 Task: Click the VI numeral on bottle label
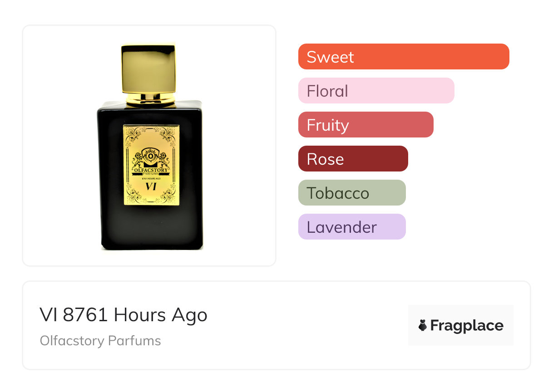(151, 187)
